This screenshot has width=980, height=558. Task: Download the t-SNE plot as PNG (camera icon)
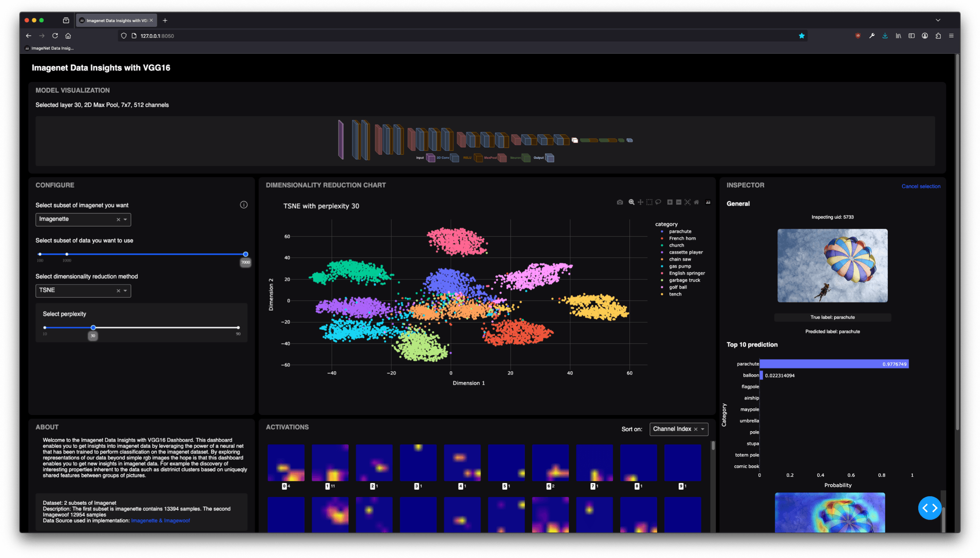620,202
